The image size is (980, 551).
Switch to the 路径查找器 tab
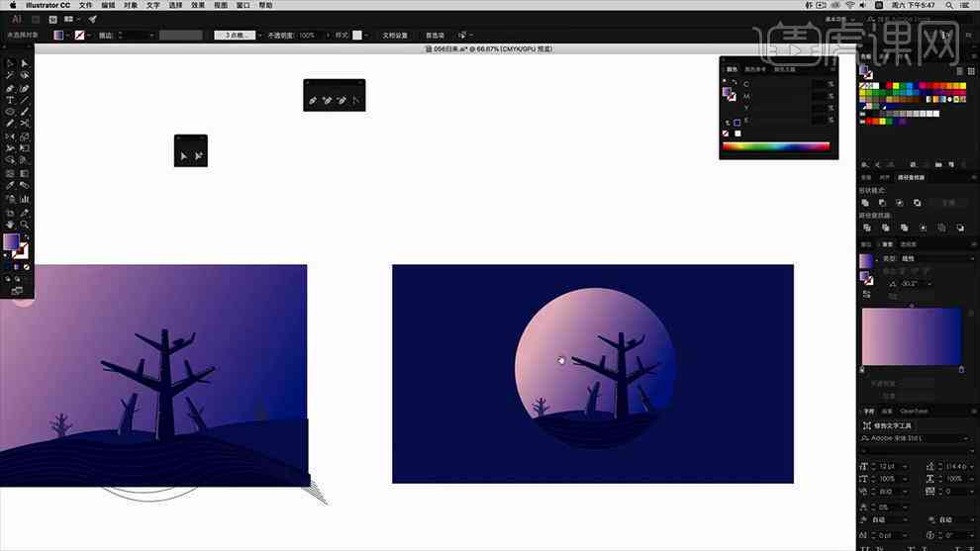tap(911, 177)
